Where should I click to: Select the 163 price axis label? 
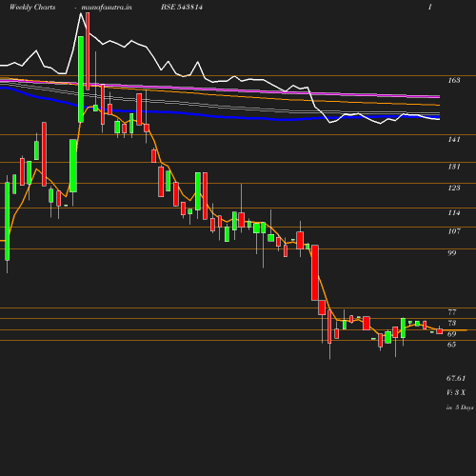454,80
